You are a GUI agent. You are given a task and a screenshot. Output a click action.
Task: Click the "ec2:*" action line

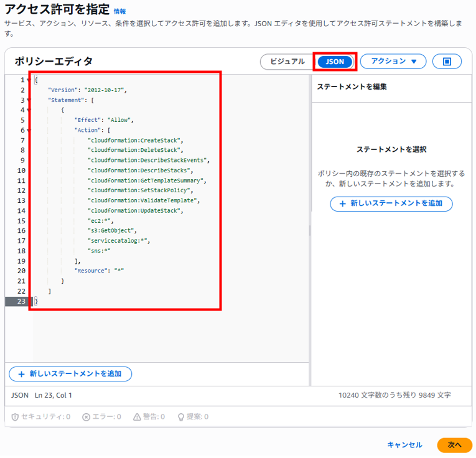pyautogui.click(x=100, y=222)
